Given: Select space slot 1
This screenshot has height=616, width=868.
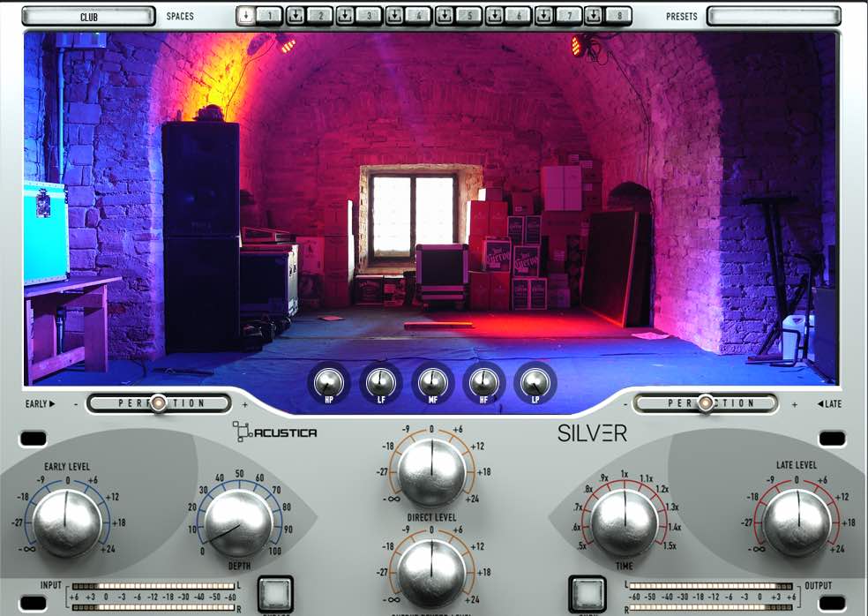Looking at the screenshot, I should click(x=270, y=16).
